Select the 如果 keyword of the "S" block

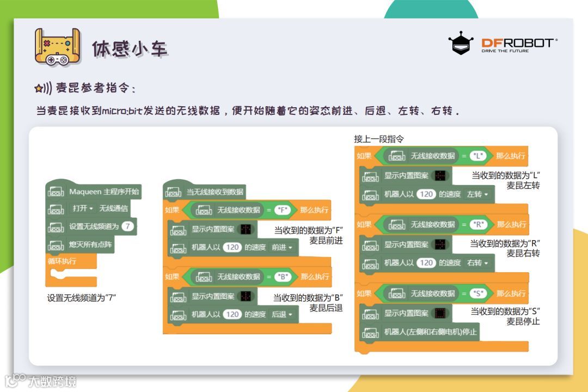click(364, 293)
